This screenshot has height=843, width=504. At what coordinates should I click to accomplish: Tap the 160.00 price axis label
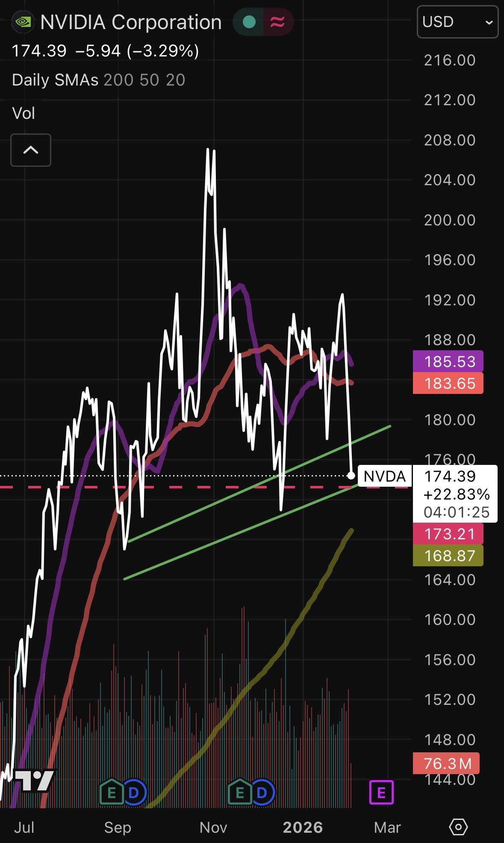450,619
